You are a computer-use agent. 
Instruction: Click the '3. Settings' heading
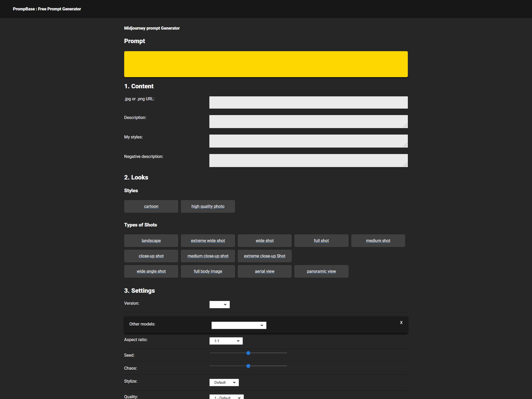tap(139, 290)
